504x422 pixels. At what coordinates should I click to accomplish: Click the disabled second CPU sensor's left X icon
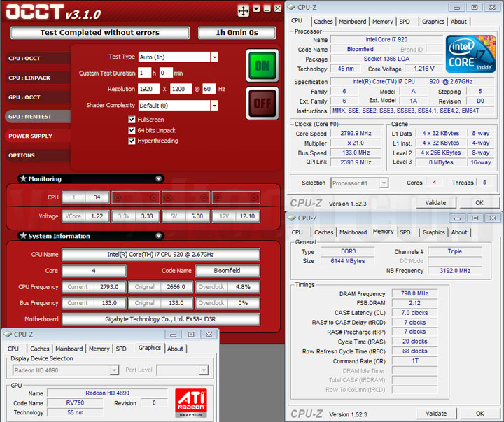click(x=118, y=197)
